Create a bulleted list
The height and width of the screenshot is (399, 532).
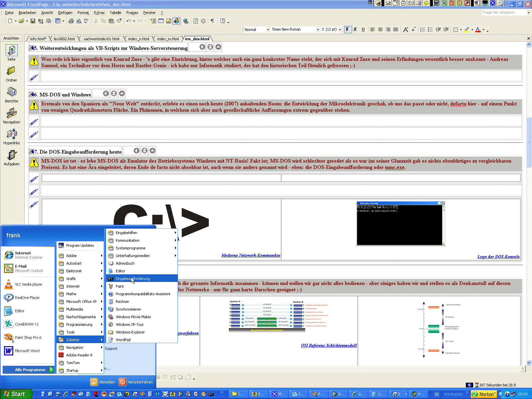(430, 30)
